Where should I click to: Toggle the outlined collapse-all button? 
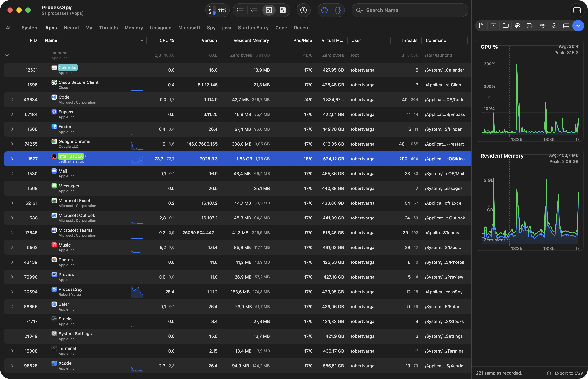(269, 10)
